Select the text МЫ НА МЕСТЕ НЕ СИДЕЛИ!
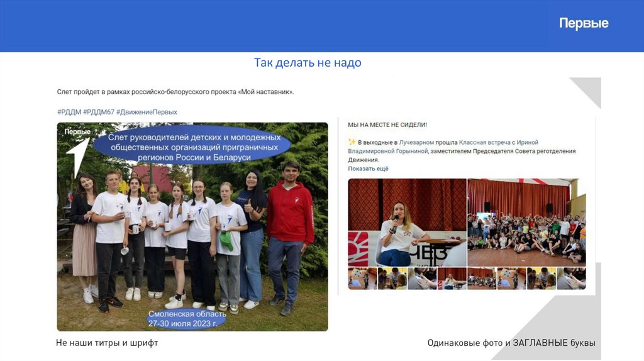644x361 pixels. click(x=387, y=125)
